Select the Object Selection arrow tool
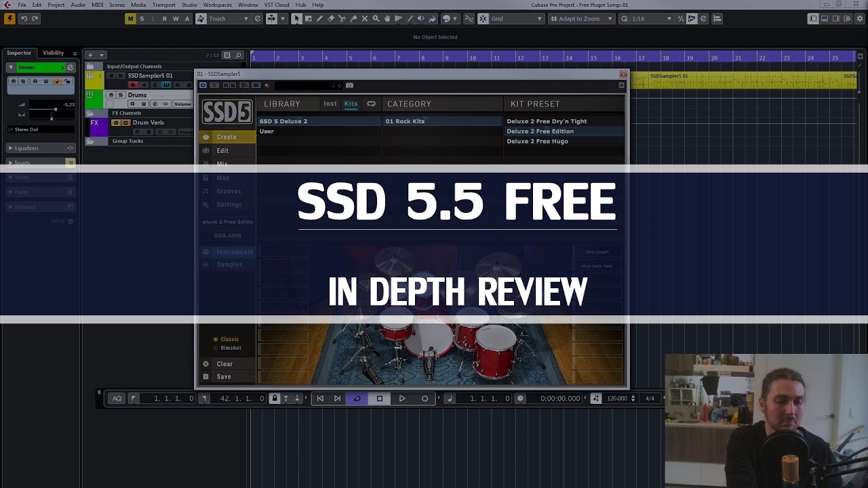The image size is (868, 488). click(296, 18)
